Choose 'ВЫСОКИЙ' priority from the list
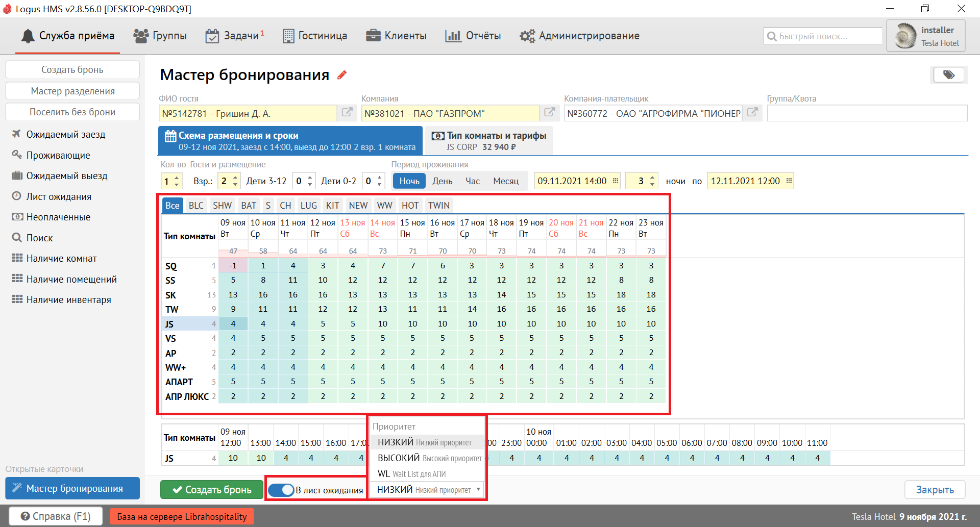The height and width of the screenshot is (527, 980). tap(429, 458)
